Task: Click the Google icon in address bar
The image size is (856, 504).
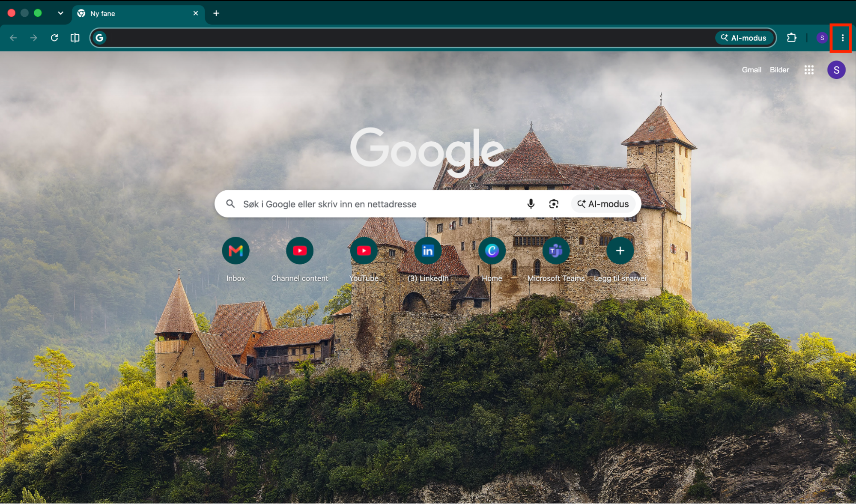Action: pos(100,38)
